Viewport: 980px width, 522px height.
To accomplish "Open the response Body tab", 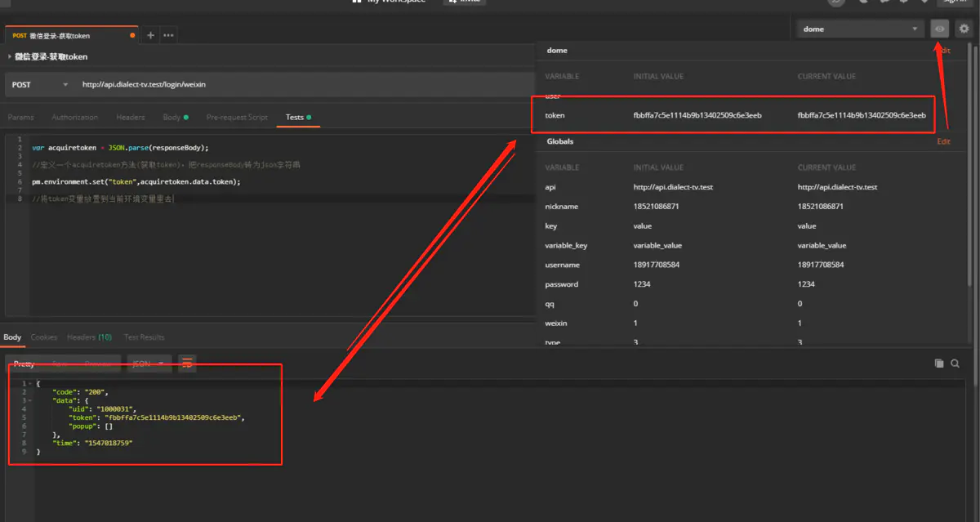I will [x=12, y=337].
